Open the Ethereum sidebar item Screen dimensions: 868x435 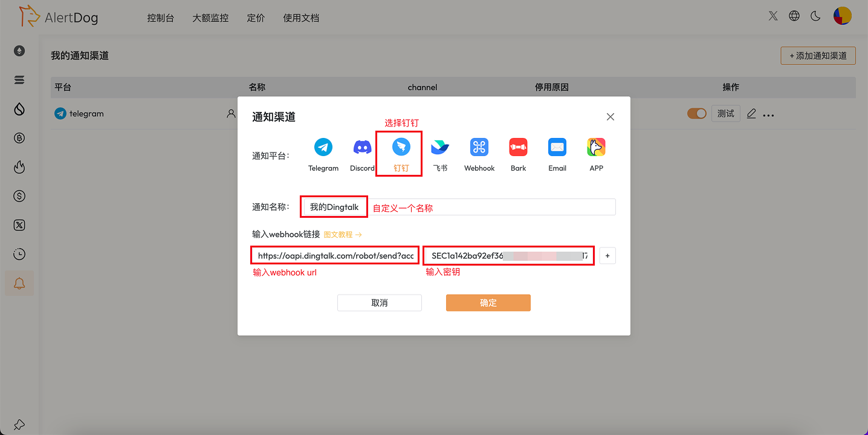(19, 51)
